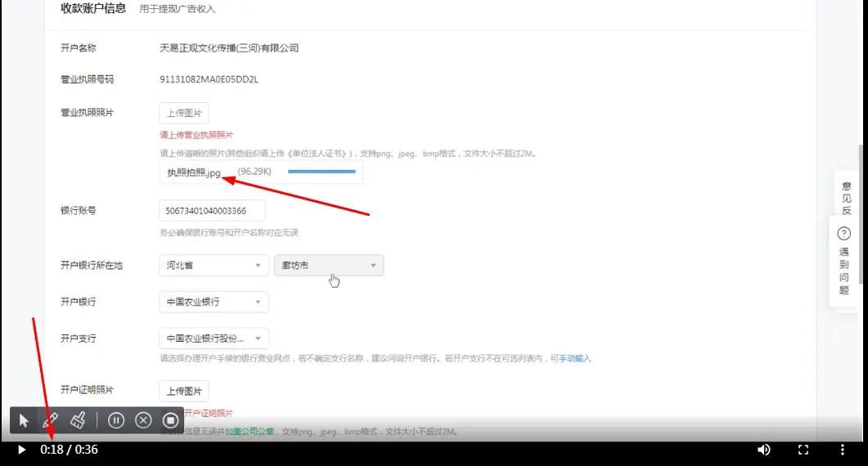Screen dimensions: 868x466
Task: Open the 廊坊市 city dropdown
Action: click(x=329, y=266)
